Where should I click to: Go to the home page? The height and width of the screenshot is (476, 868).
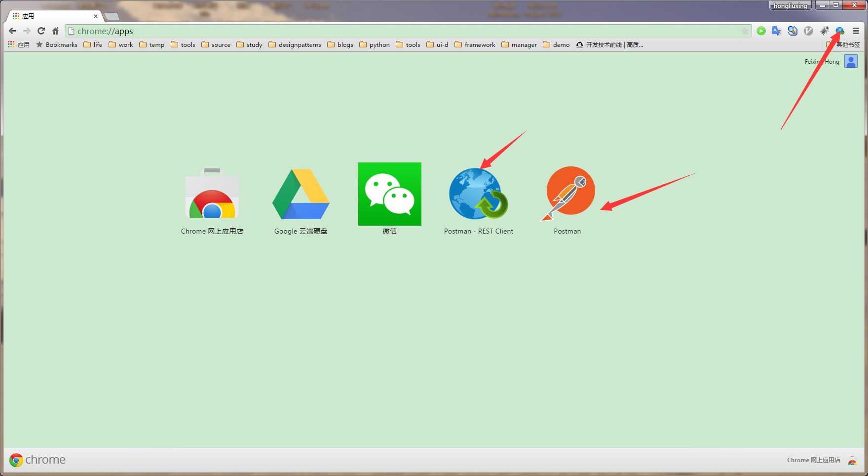(x=55, y=31)
